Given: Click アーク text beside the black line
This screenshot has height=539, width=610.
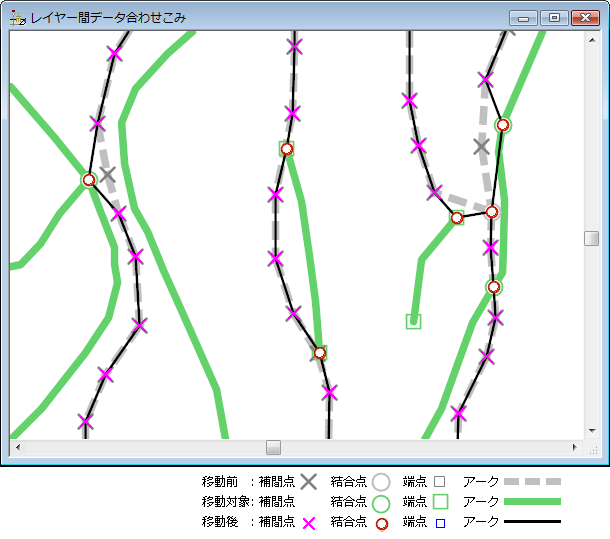Looking at the screenshot, I should click(481, 521).
